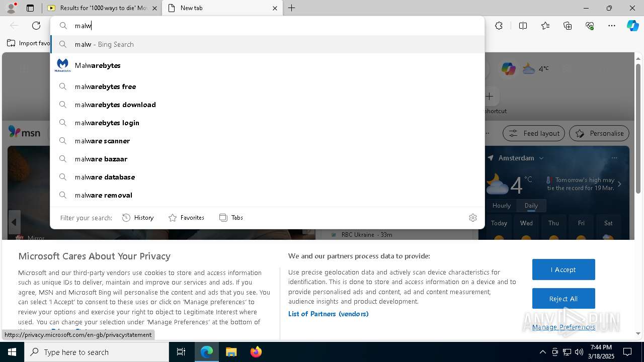This screenshot has height=362, width=644.
Task: Open the volume speaker icon
Action: tap(579, 352)
